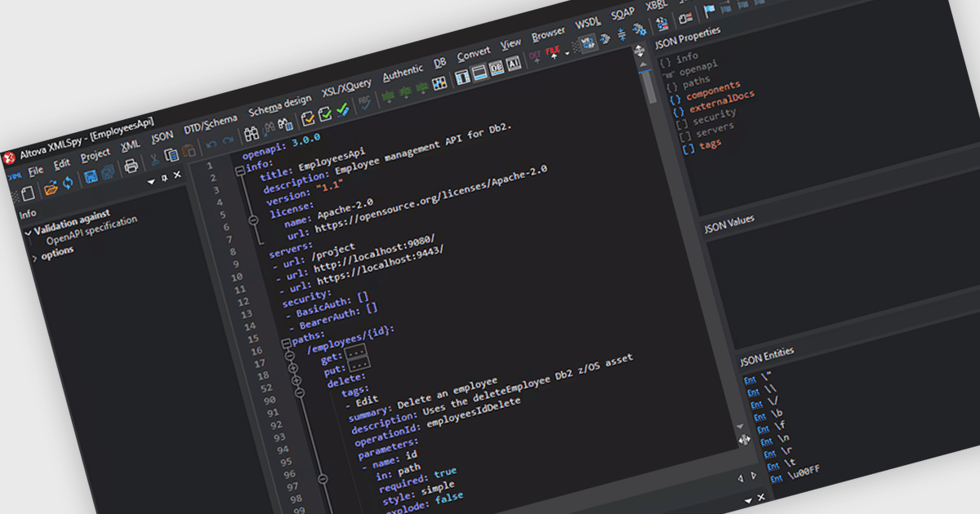Select tags in JSON Properties
Viewport: 980px width, 514px height.
click(x=710, y=144)
